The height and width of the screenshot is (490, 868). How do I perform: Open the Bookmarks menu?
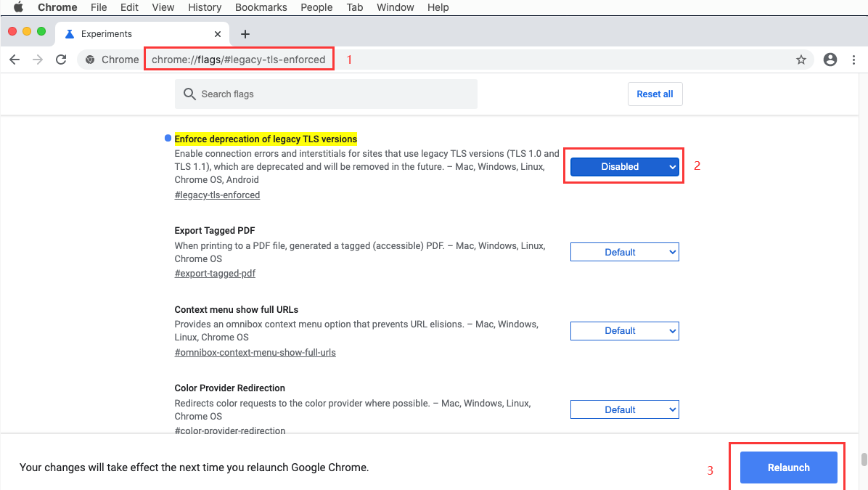(x=261, y=7)
